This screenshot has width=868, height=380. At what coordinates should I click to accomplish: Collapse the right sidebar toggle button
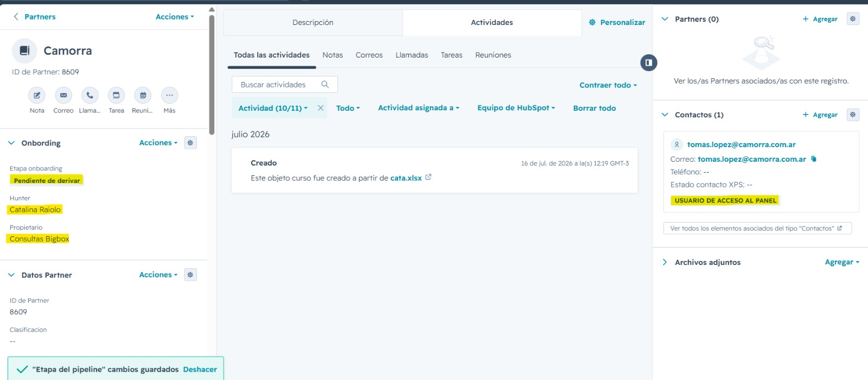click(648, 62)
